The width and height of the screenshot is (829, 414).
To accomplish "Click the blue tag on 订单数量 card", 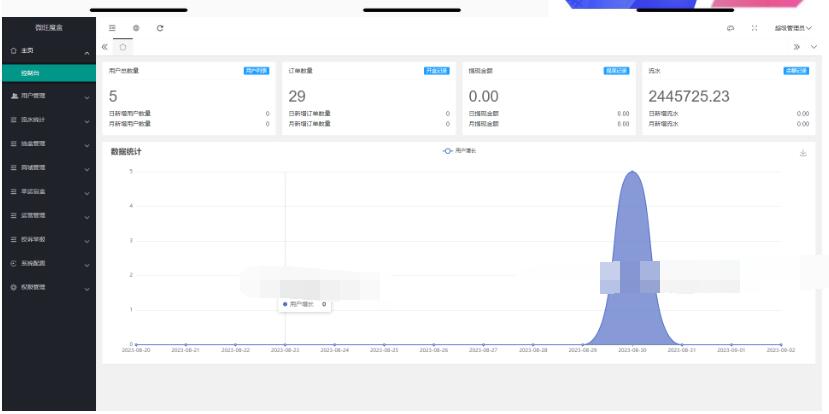I will [x=436, y=71].
